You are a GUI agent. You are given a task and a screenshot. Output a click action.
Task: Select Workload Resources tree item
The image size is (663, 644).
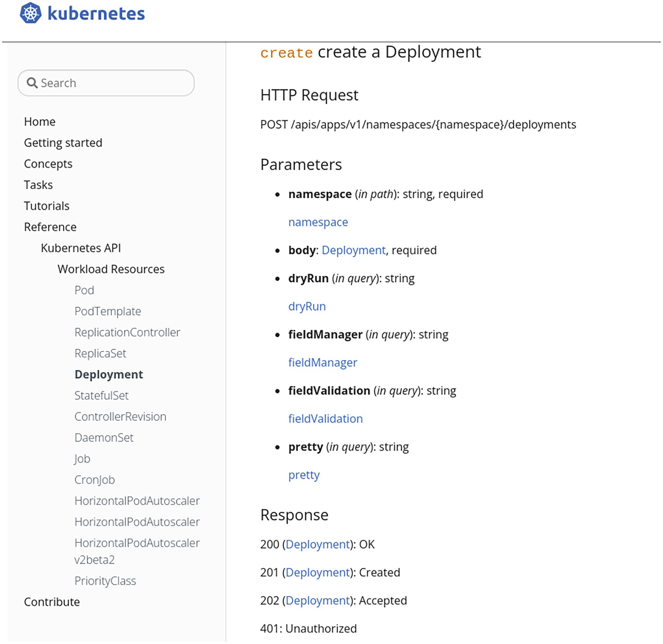pyautogui.click(x=111, y=269)
